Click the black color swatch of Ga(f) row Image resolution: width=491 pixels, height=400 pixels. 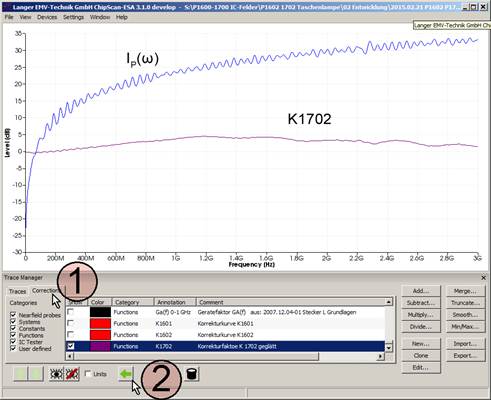coord(100,312)
